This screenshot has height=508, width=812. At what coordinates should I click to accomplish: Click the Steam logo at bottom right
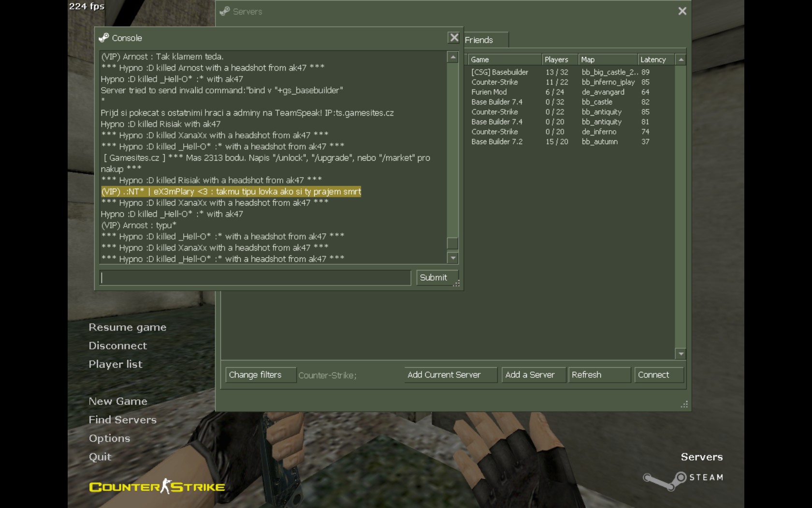click(683, 480)
